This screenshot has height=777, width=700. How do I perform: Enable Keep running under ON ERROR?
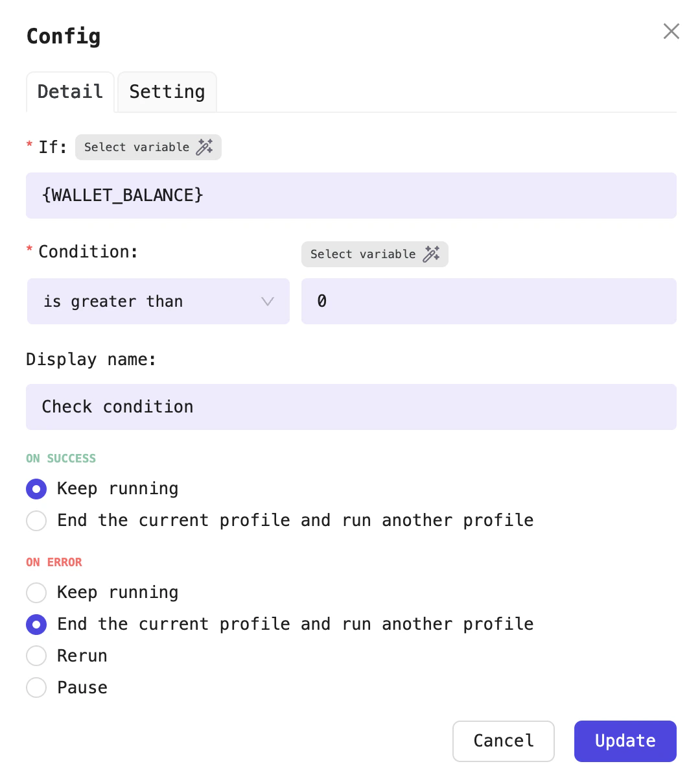click(36, 592)
